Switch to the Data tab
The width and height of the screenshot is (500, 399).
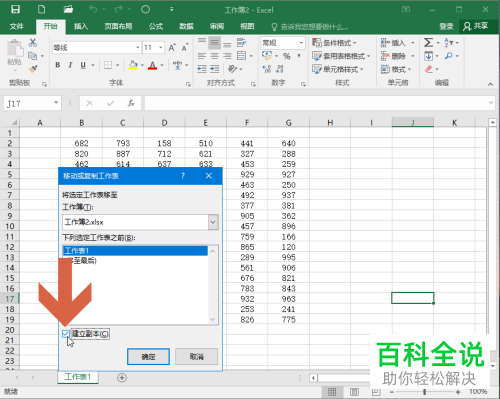[x=186, y=26]
